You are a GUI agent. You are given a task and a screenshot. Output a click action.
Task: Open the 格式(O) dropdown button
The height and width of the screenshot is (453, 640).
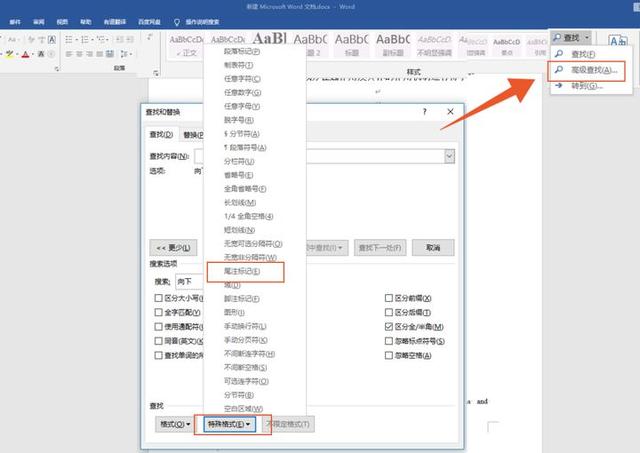coord(174,424)
